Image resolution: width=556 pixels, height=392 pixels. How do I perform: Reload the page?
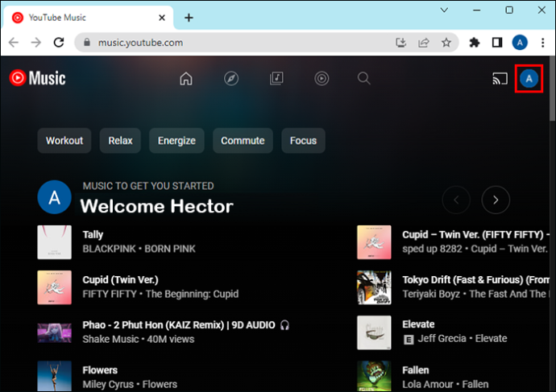[x=59, y=43]
